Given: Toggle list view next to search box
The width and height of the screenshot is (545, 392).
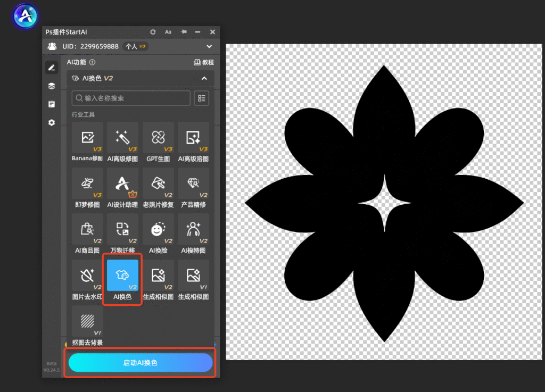Looking at the screenshot, I should tap(201, 98).
